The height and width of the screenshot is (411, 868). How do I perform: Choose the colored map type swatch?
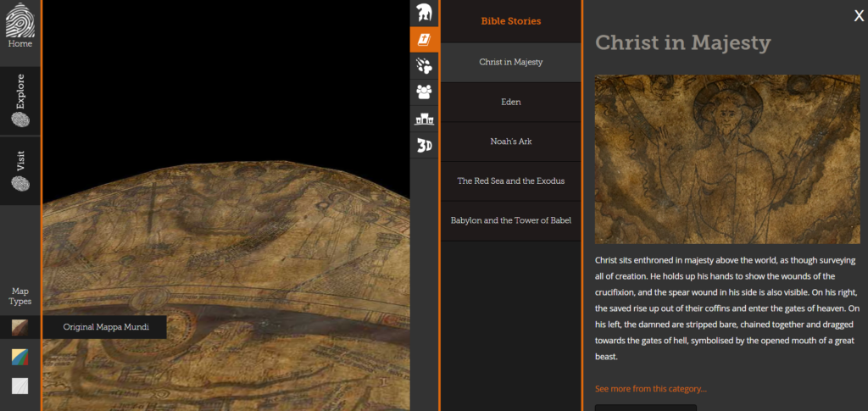(x=20, y=357)
